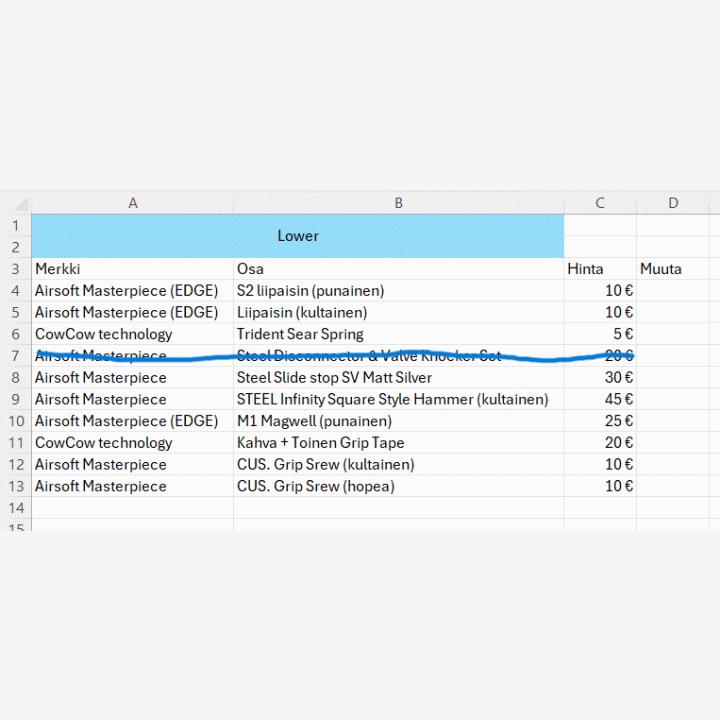Select column A header
Screen dimensions: 720x720
click(133, 203)
